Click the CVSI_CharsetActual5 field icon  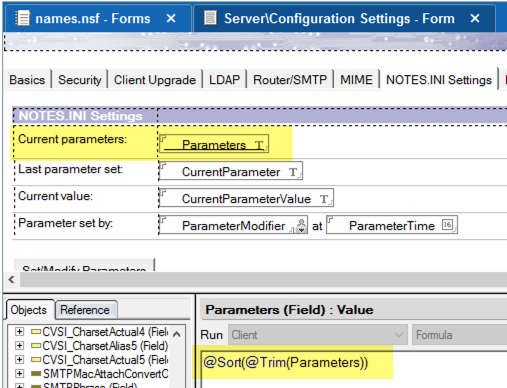36,360
